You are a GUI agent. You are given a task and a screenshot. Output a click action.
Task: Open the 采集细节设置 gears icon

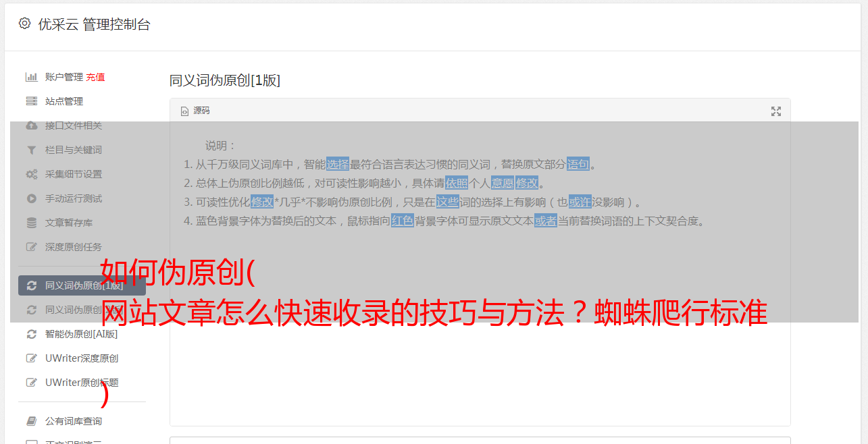(x=31, y=174)
